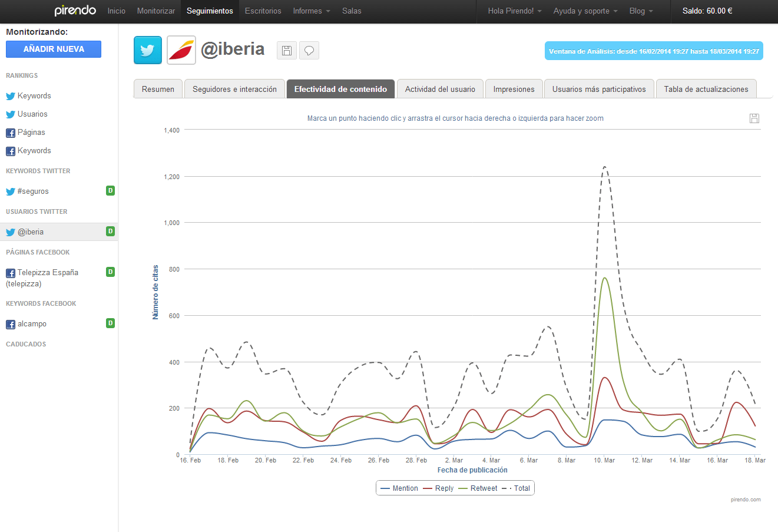Click the chart export save icon
778x532 pixels.
point(754,118)
